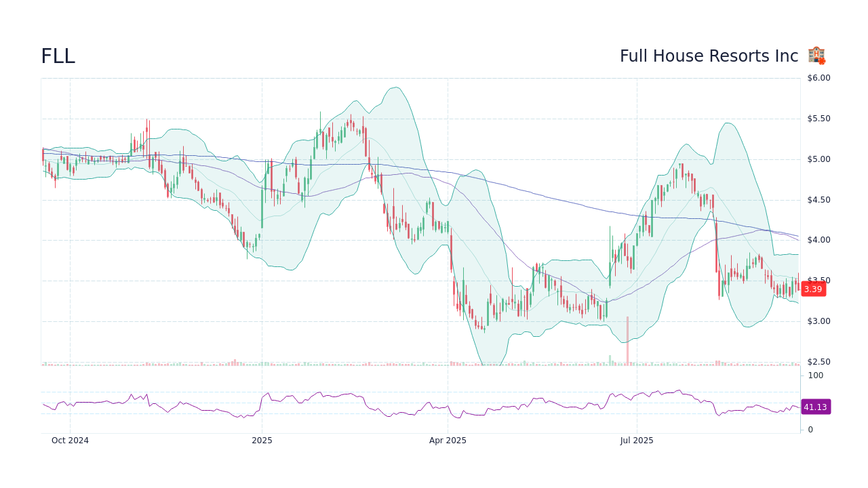Click the Jul 2025 date axis label
This screenshot has width=868, height=488.
click(637, 441)
